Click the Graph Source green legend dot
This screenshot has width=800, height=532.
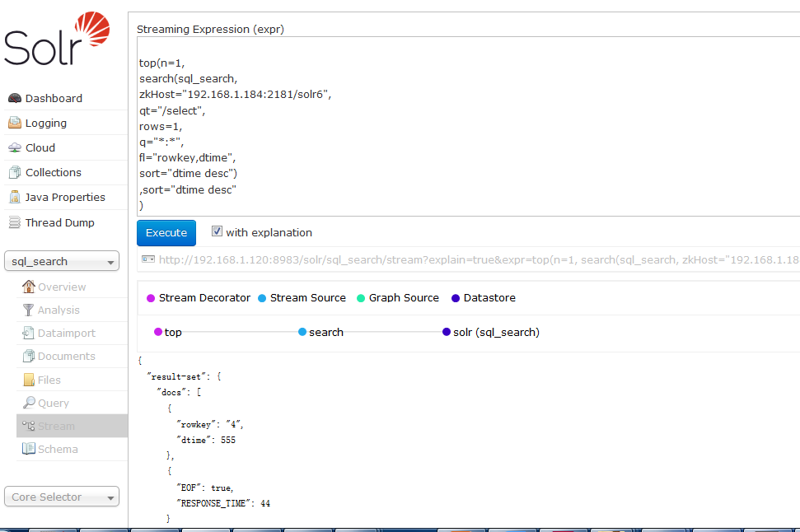[x=361, y=298]
